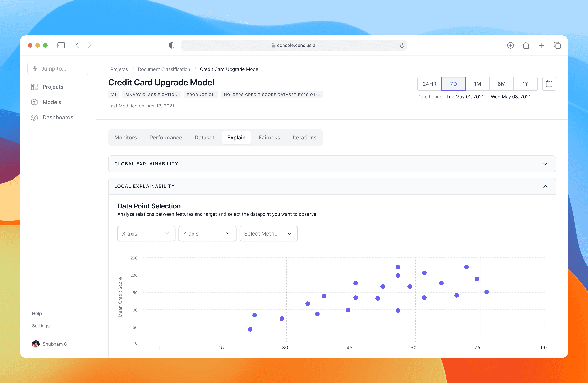This screenshot has width=588, height=383.
Task: Click the V1 version tag
Action: tap(114, 95)
